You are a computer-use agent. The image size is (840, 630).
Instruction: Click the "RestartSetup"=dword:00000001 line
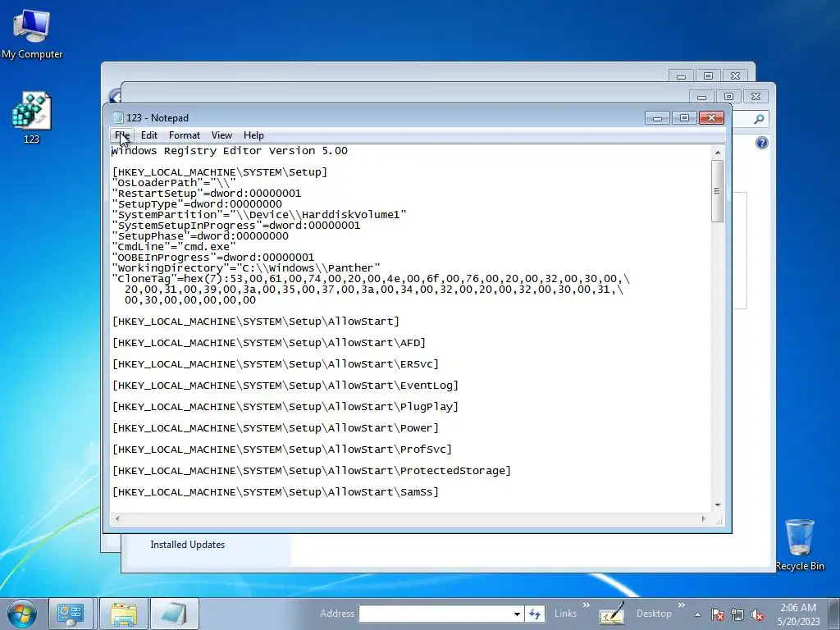(207, 194)
